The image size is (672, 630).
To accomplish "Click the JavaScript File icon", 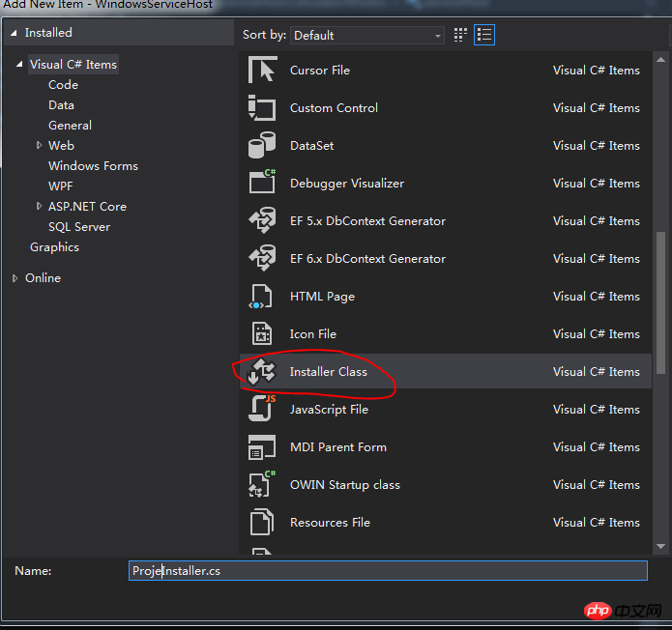I will pyautogui.click(x=262, y=408).
